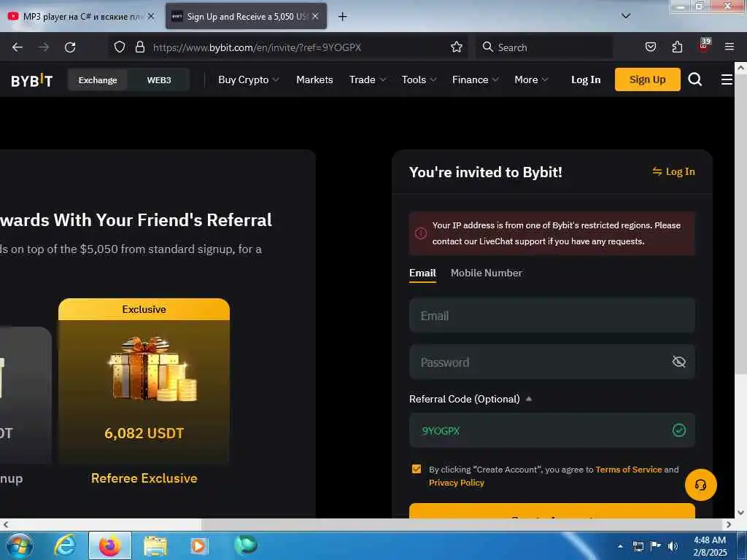Screen dimensions: 747x560
Task: Open the network tray icon
Action: [x=638, y=546]
